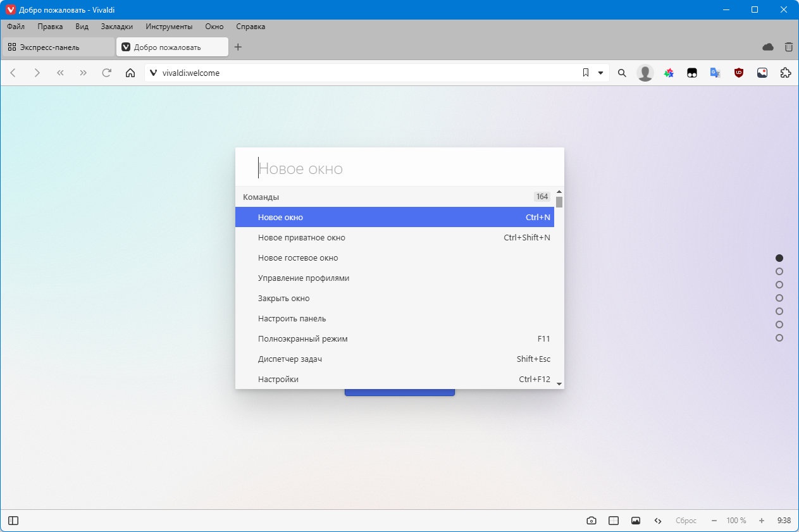
Task: Click the command list scrollbar thumb
Action: 559,202
